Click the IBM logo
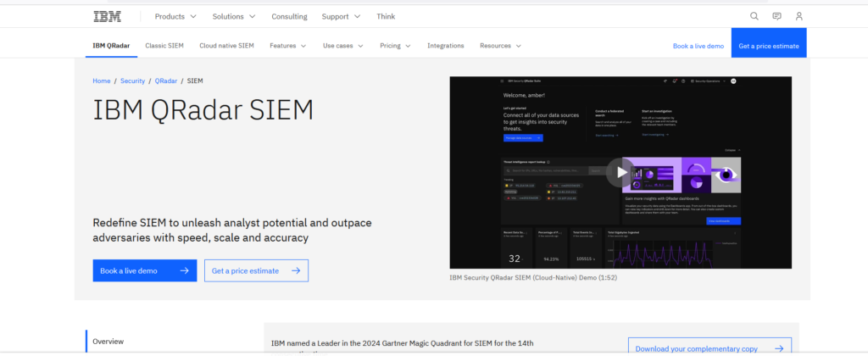This screenshot has width=868, height=356. 108,17
